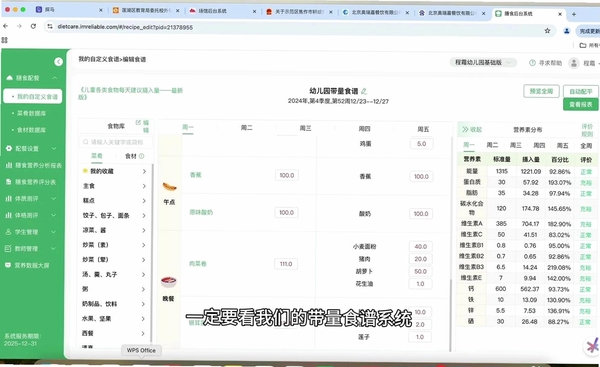Expand the 粥 food category
This screenshot has width=600, height=367.
pyautogui.click(x=144, y=289)
